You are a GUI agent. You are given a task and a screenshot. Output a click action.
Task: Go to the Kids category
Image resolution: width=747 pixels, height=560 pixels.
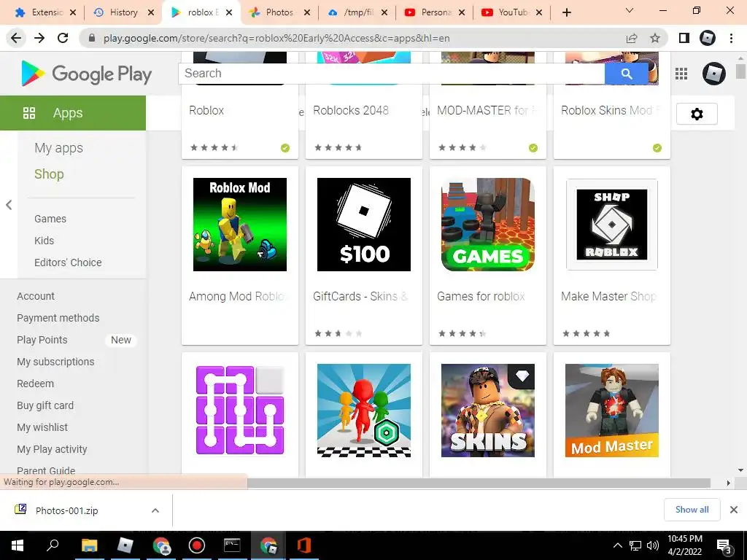tap(44, 241)
